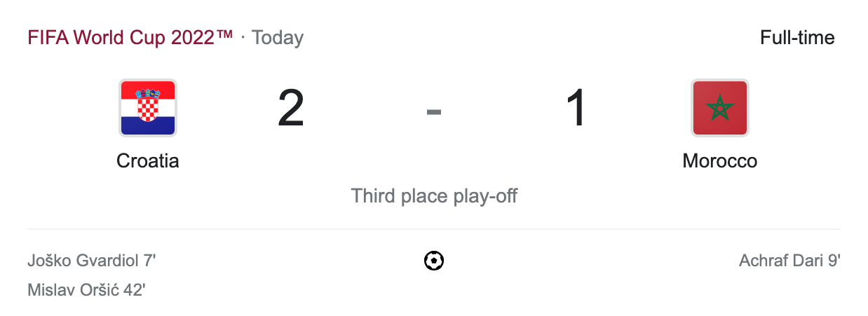Click the 7' goal minute marker
Viewport: 868px width, 316px height.
(149, 261)
